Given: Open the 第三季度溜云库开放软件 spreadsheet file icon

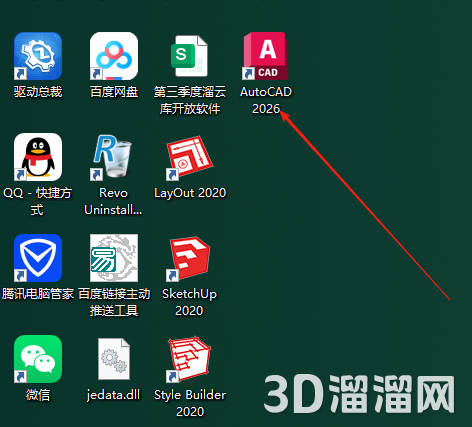Looking at the screenshot, I should tap(190, 56).
